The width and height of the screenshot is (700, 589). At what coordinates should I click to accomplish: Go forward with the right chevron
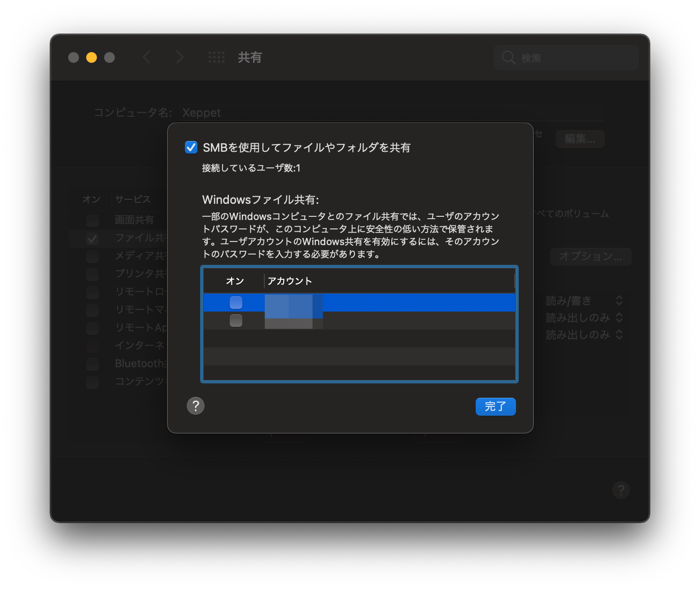tap(180, 57)
